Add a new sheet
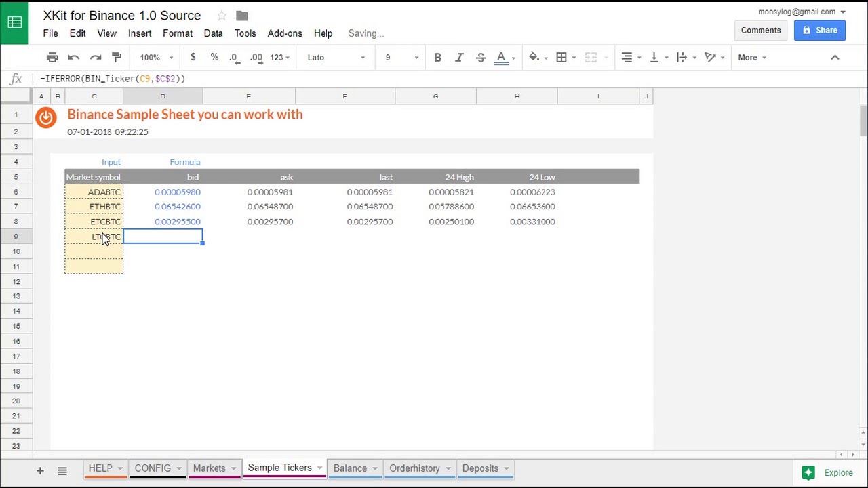Image resolution: width=868 pixels, height=488 pixels. tap(40, 470)
